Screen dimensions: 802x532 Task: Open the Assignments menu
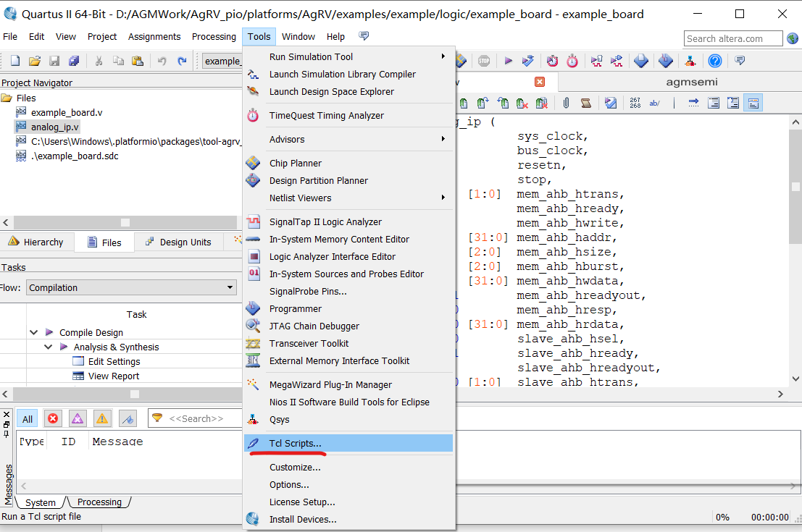tap(154, 37)
